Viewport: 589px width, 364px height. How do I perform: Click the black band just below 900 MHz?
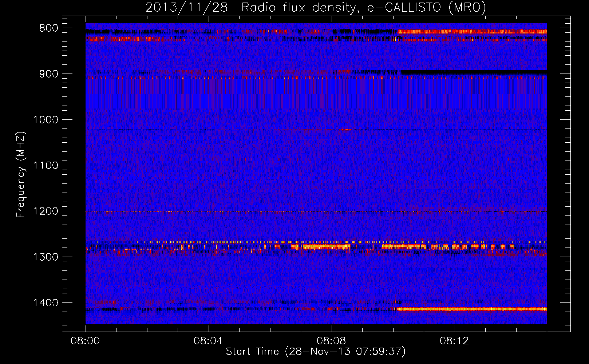[474, 72]
